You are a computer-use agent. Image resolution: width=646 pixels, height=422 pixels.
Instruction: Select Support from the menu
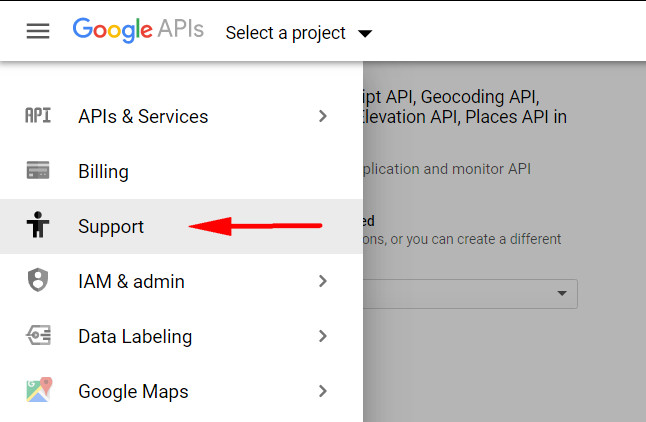181,226
